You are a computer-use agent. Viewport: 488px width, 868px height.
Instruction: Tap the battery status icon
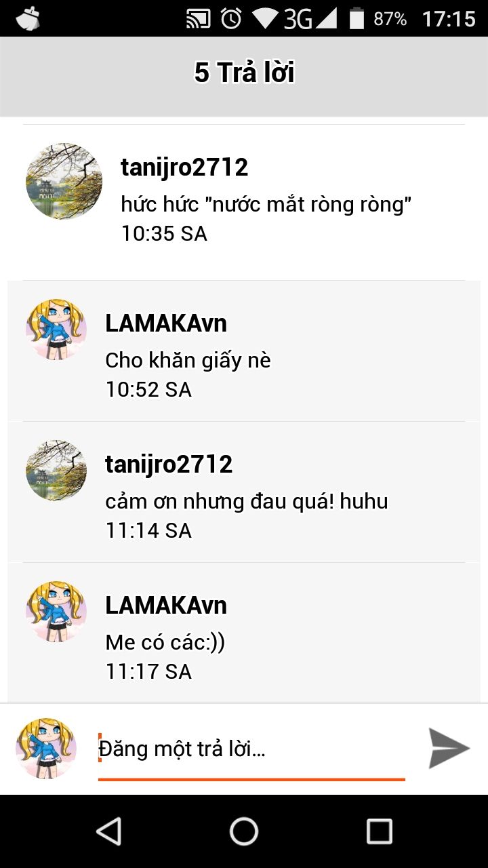pyautogui.click(x=357, y=18)
